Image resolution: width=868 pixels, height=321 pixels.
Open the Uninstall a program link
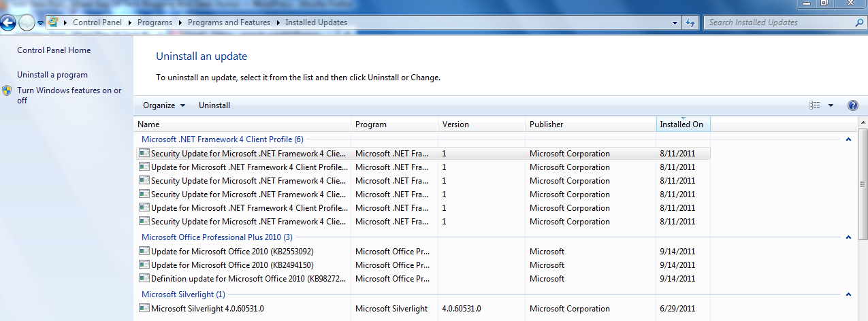(52, 75)
